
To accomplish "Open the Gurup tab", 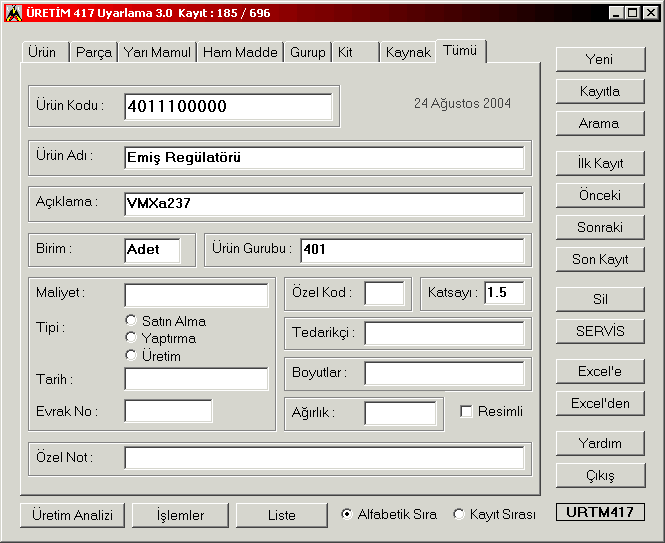I will [307, 52].
